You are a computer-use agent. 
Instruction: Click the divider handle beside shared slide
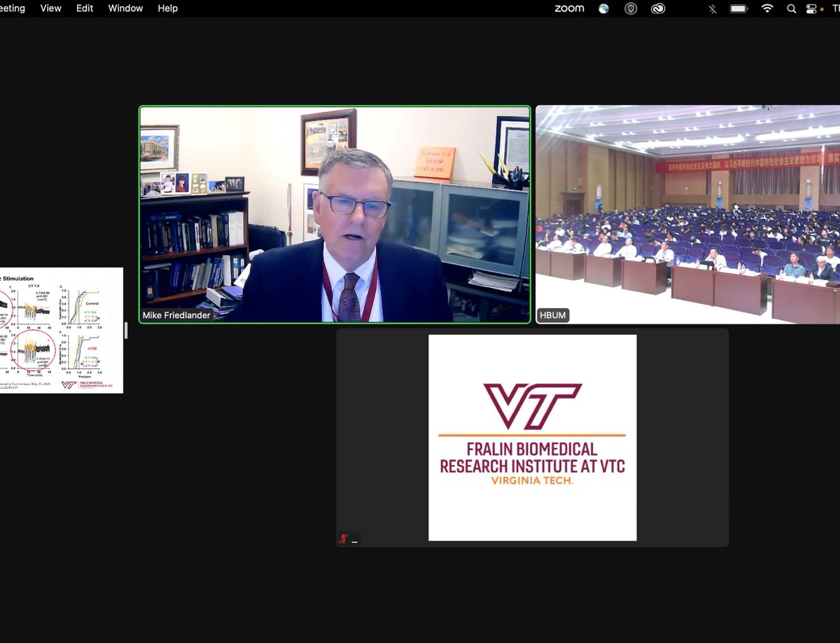point(126,330)
